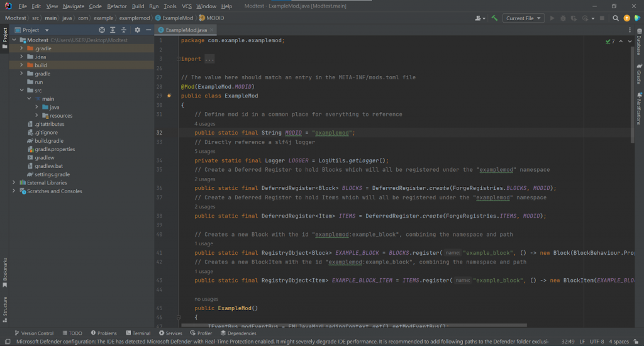Image resolution: width=644 pixels, height=346 pixels.
Task: Click the Build Project hammer icon
Action: [495, 18]
